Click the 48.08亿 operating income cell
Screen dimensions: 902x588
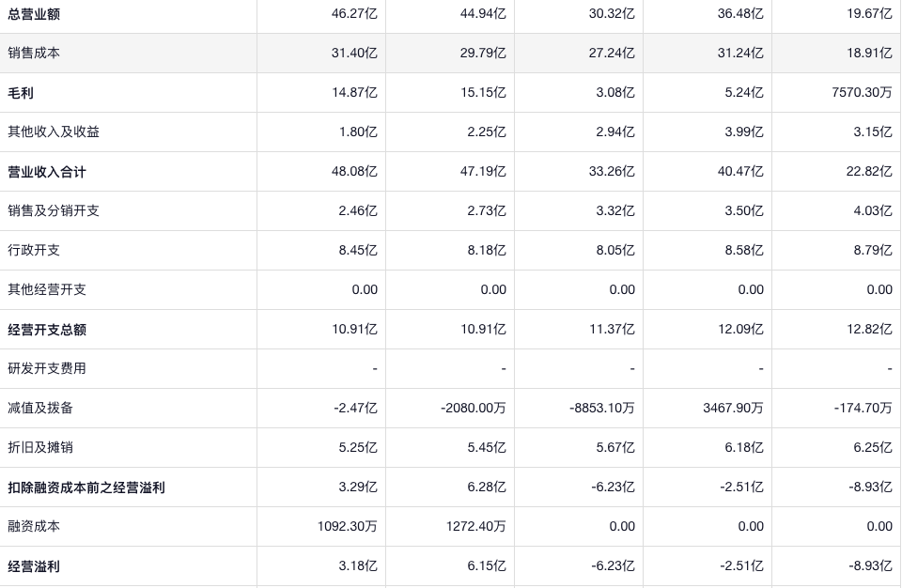pos(354,172)
